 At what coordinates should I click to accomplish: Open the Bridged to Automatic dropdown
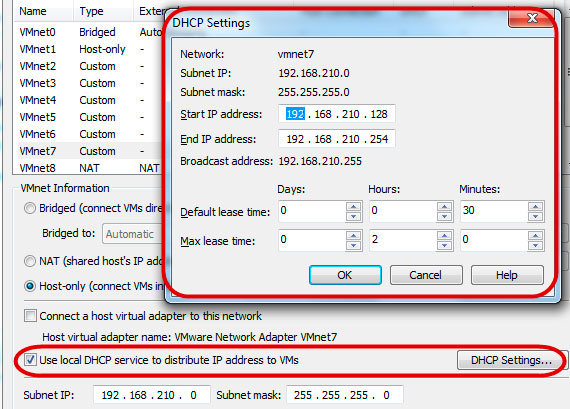click(133, 234)
